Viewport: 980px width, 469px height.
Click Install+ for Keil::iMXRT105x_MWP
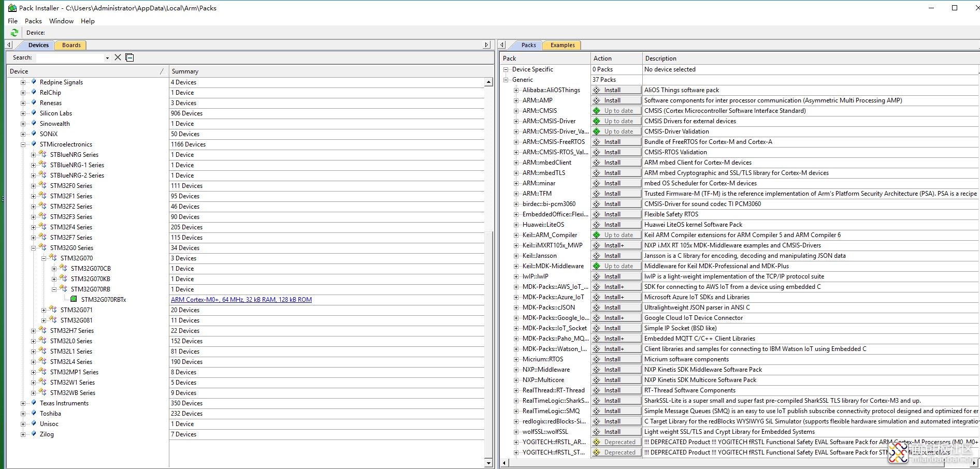click(616, 245)
